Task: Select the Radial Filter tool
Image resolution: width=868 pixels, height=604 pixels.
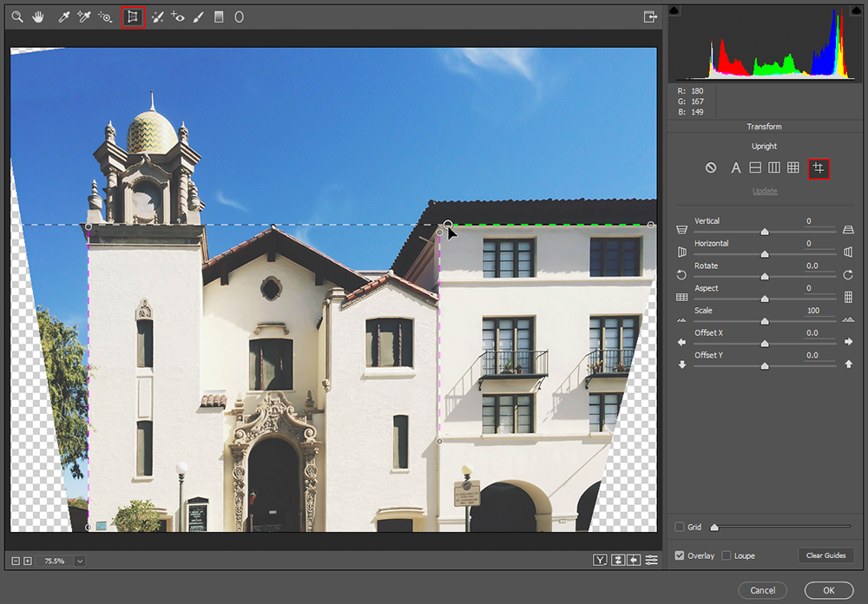Action: click(240, 17)
